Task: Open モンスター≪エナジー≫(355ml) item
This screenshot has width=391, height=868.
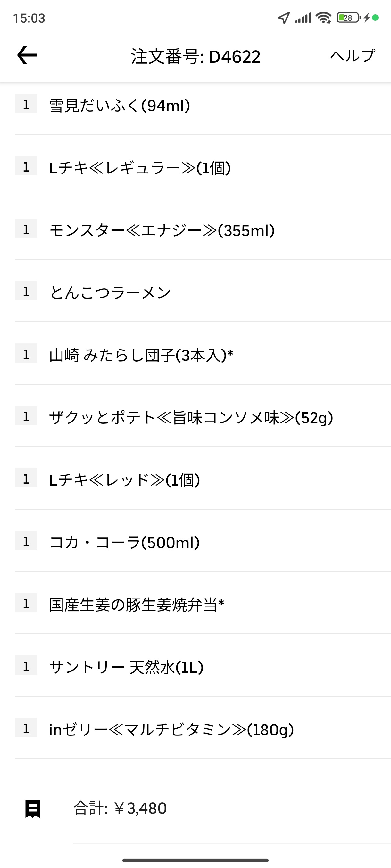Action: click(x=203, y=230)
